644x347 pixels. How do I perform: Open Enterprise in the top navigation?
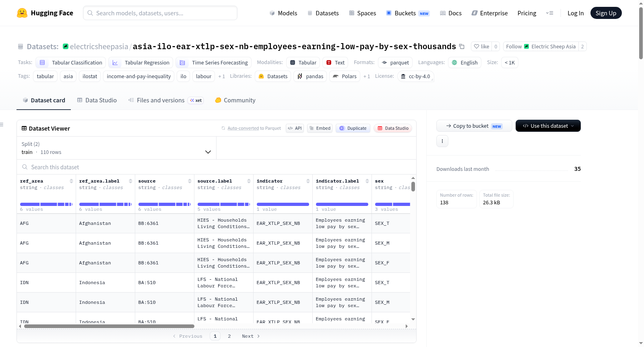[489, 13]
